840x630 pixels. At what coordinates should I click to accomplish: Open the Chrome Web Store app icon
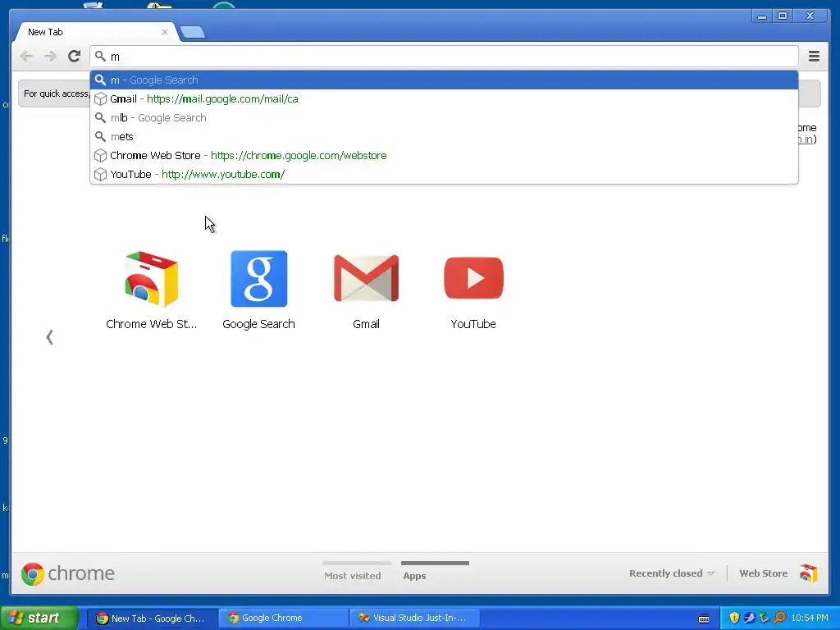tap(151, 279)
